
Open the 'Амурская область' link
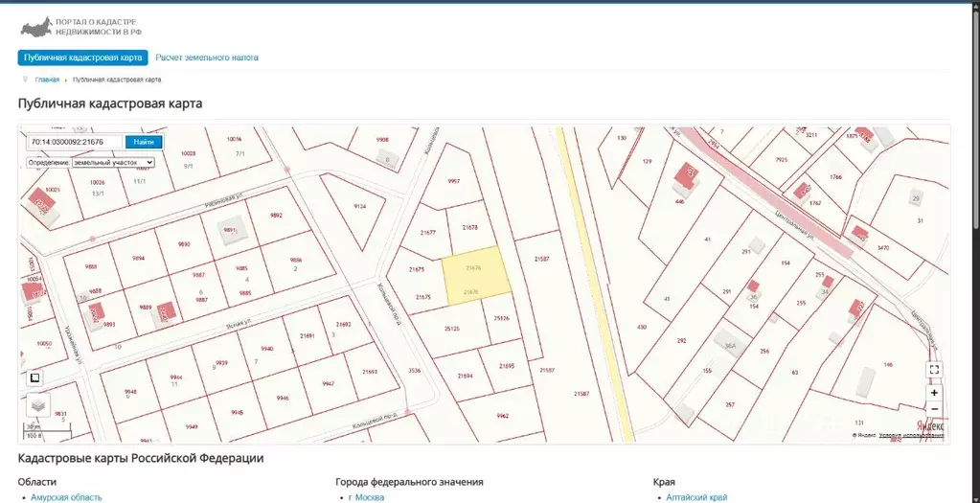pyautogui.click(x=66, y=497)
